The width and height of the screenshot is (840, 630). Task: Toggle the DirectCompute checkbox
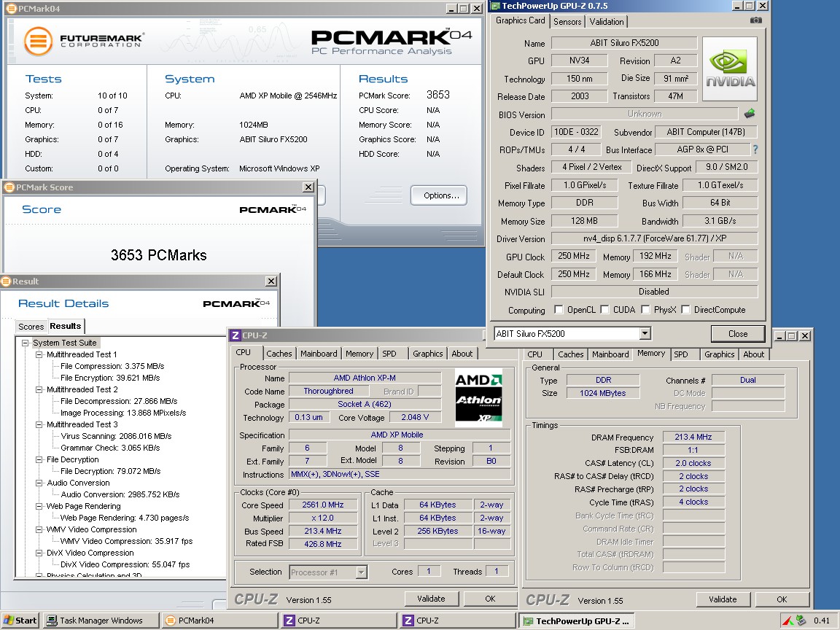pos(685,309)
